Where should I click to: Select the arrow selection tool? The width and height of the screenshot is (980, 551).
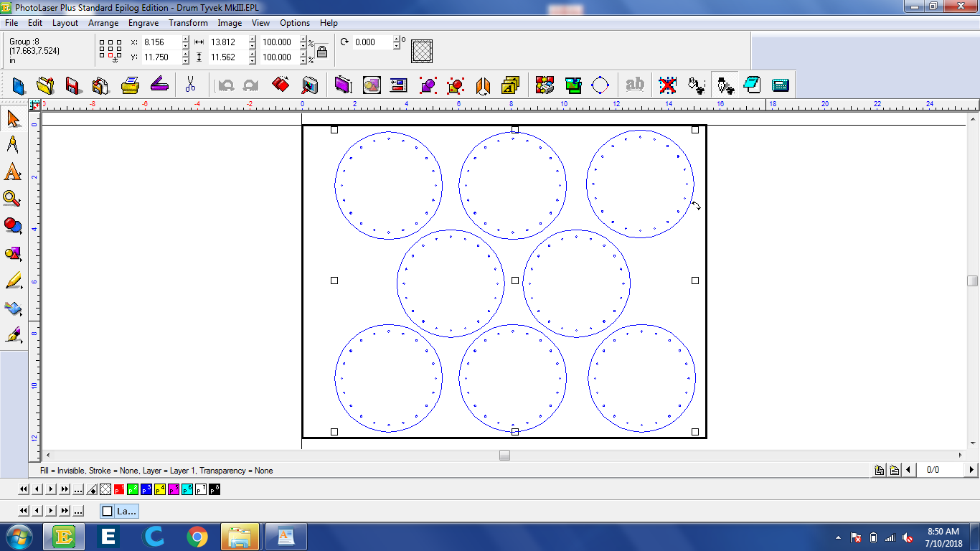click(x=13, y=118)
